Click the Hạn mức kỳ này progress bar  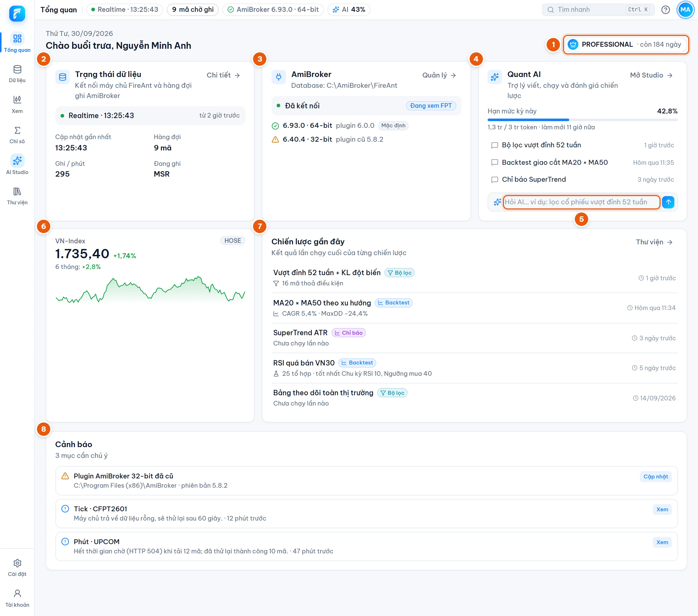(582, 120)
